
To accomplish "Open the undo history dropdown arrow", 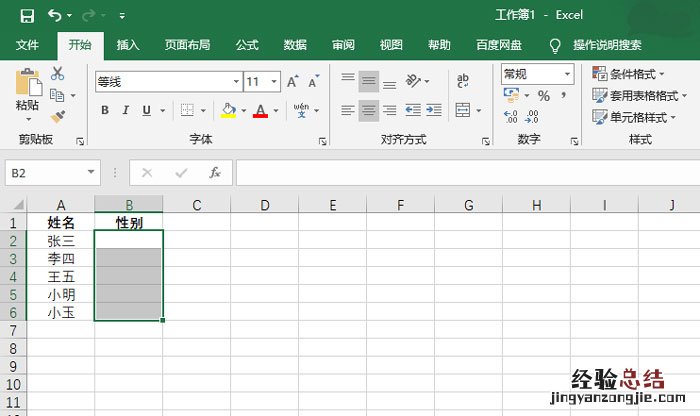I will pos(69,16).
